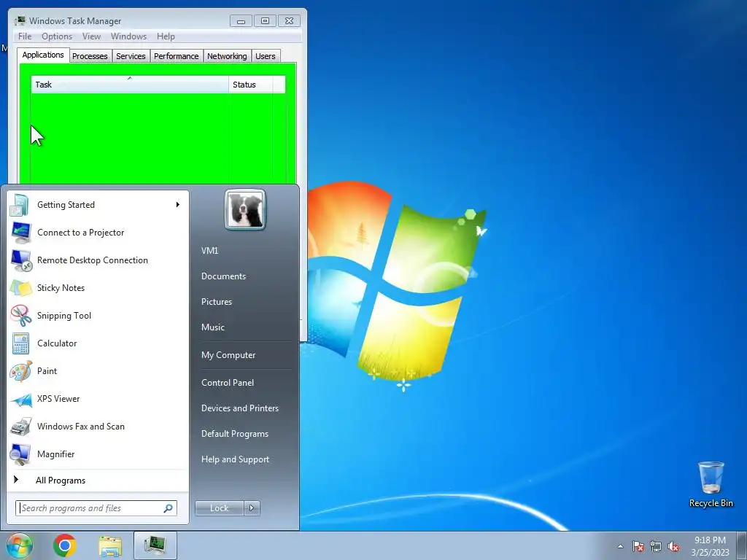Click the Action Center flag icon

tap(638, 546)
